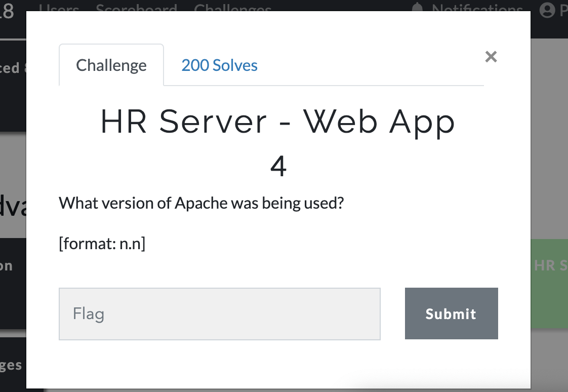Select the challenge title HR Server - Web App 4
The width and height of the screenshot is (568, 392).
(x=278, y=143)
